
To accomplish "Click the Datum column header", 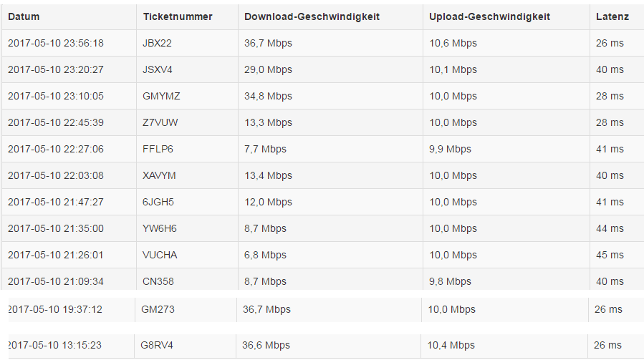I will click(x=24, y=17).
